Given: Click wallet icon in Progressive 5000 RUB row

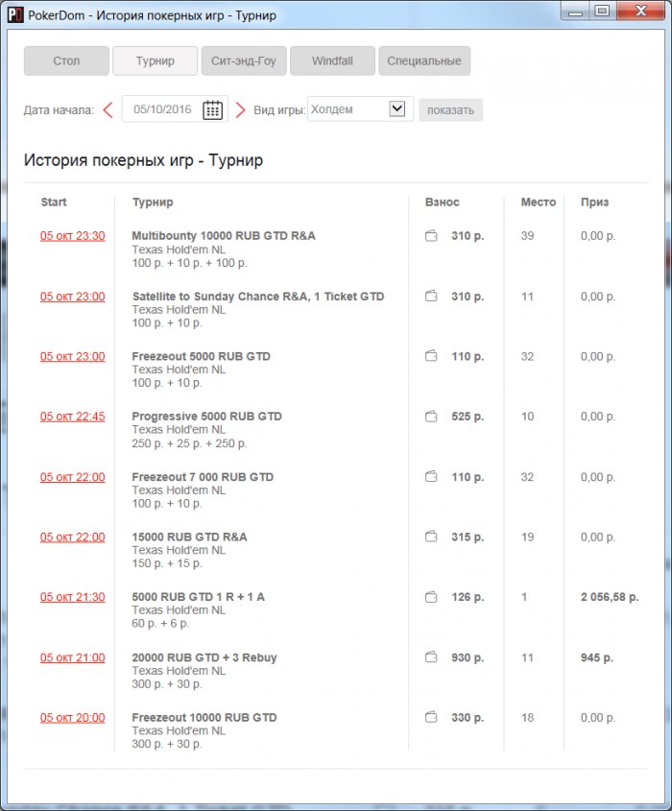Looking at the screenshot, I should (x=431, y=417).
